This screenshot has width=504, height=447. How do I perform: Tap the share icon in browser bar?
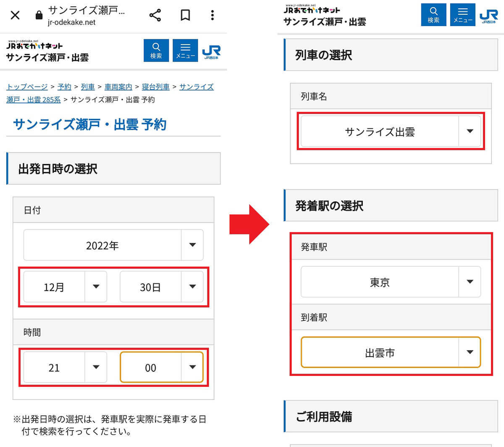point(155,16)
